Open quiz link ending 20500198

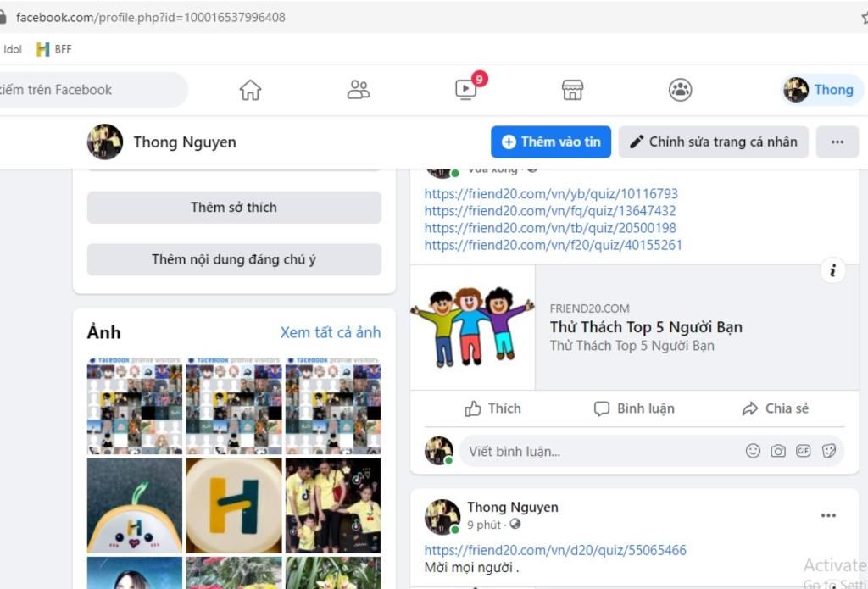[550, 228]
